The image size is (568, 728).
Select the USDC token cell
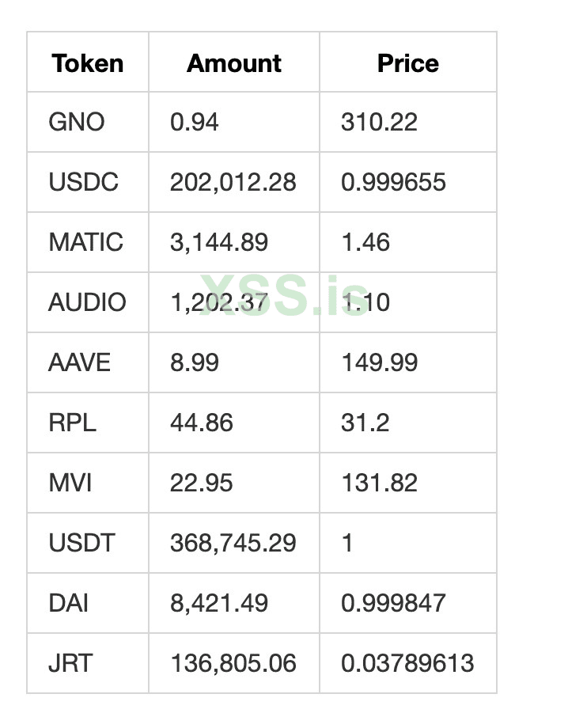click(84, 182)
